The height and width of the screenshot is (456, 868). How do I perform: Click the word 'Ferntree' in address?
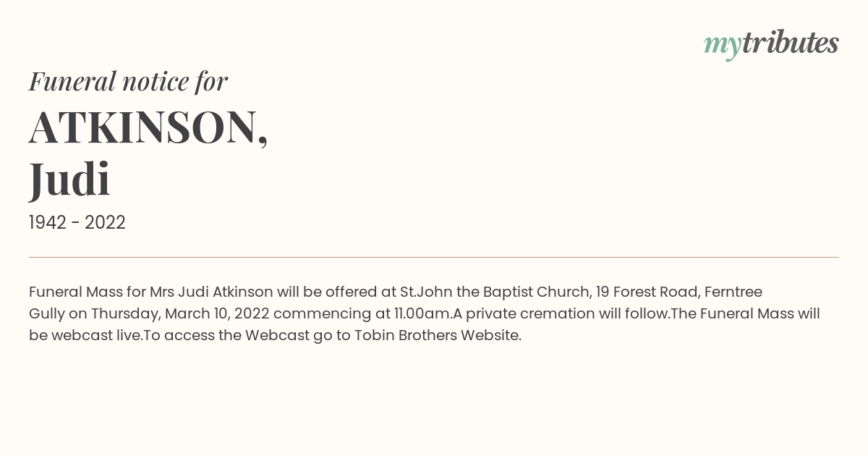click(x=733, y=292)
